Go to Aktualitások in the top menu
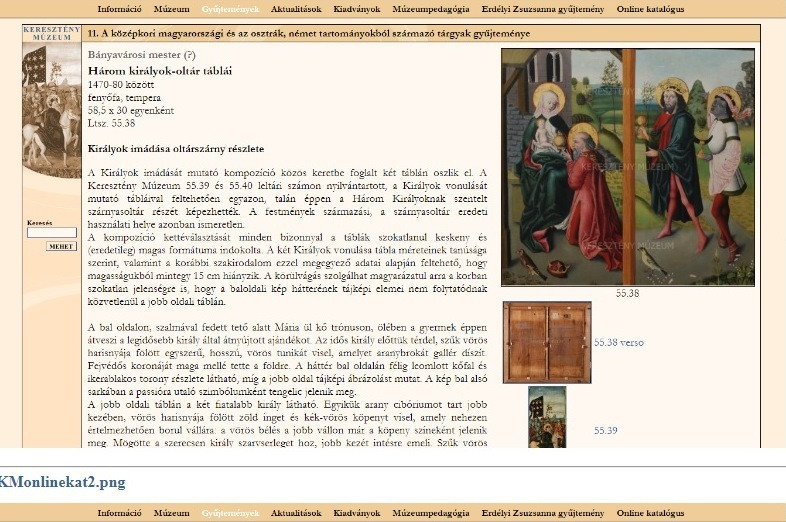The height and width of the screenshot is (522, 786). pyautogui.click(x=296, y=9)
